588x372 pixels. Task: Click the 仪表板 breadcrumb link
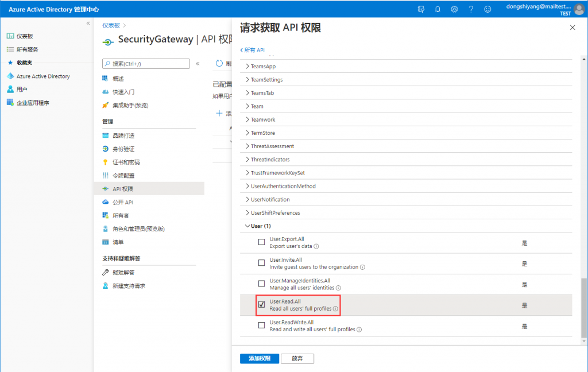click(111, 25)
